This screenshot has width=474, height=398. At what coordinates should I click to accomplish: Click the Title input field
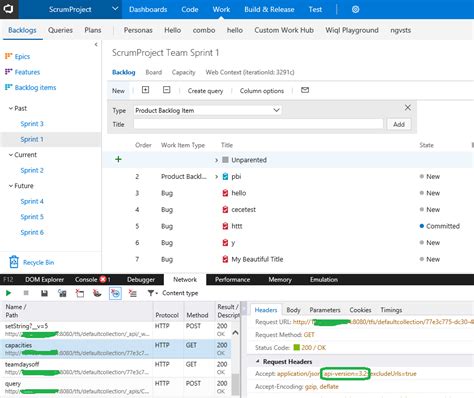coord(258,124)
